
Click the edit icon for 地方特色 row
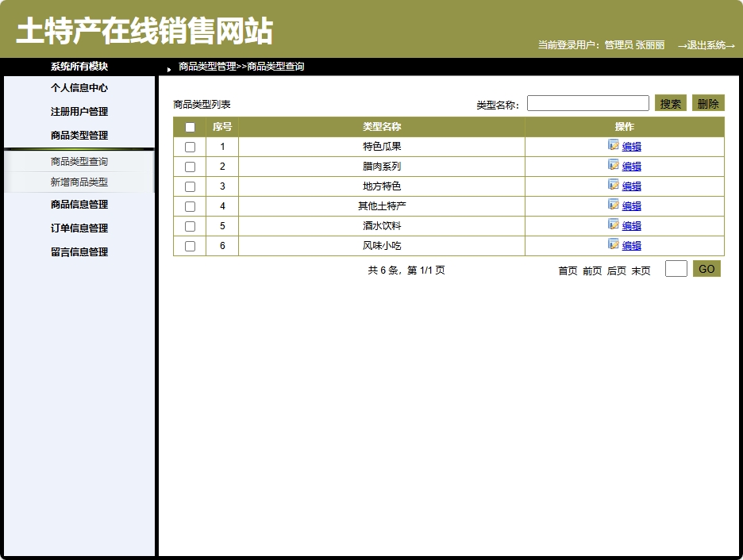613,186
